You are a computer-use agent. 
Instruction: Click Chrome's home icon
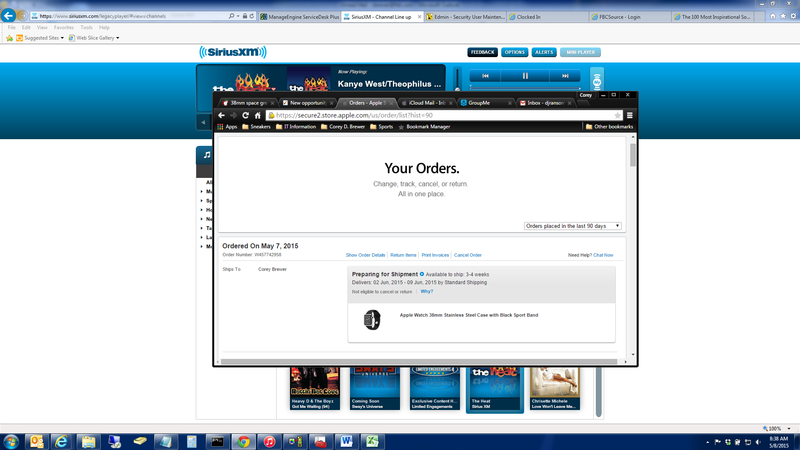tap(258, 115)
